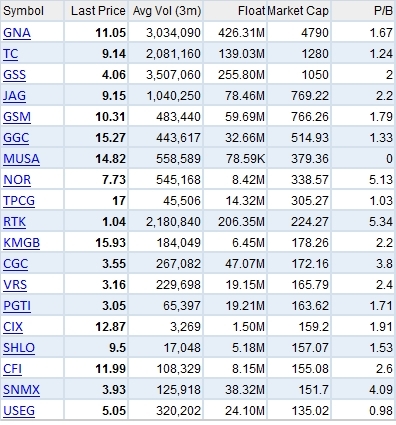Click the RTK ticker link
396x425 pixels.
pyautogui.click(x=14, y=222)
